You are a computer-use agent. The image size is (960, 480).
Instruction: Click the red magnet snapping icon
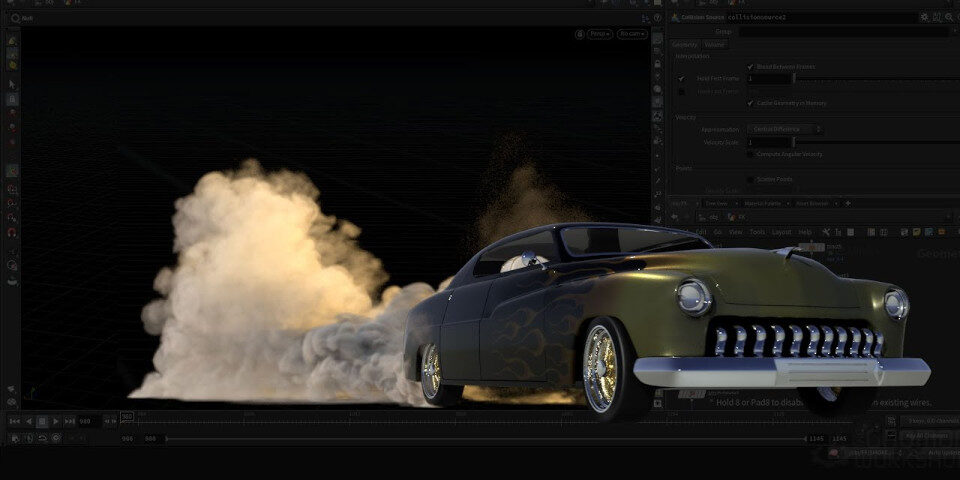[x=12, y=233]
